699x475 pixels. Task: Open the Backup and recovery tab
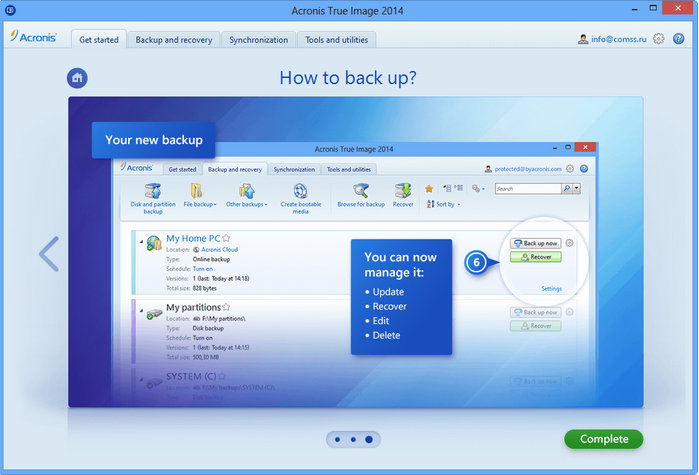174,40
